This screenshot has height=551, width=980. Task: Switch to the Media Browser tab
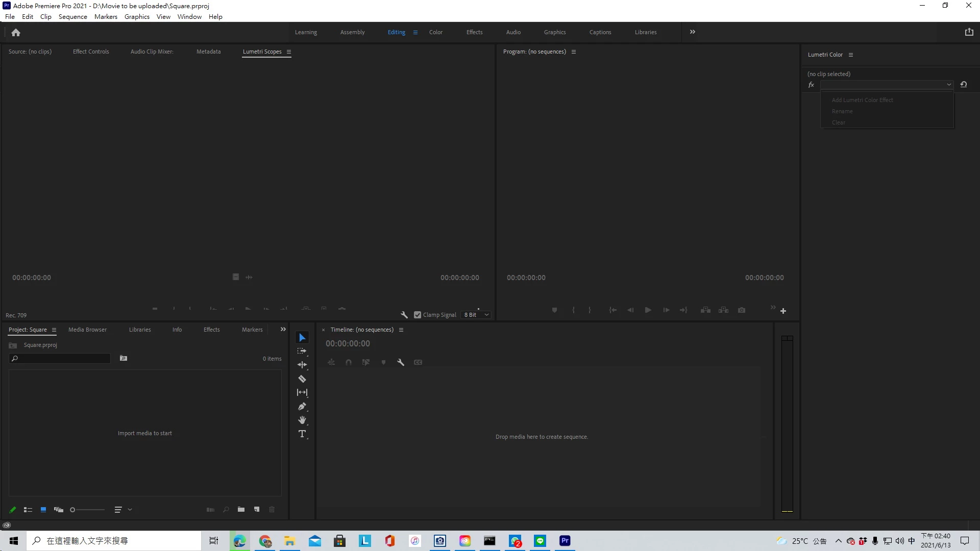coord(87,330)
